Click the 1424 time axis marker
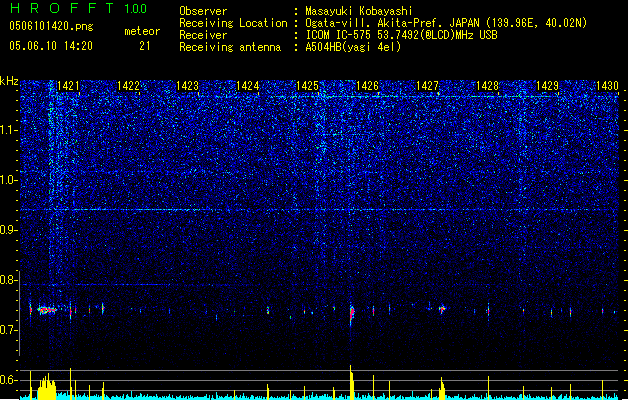Viewport: 629px width, 400px height. (x=248, y=86)
